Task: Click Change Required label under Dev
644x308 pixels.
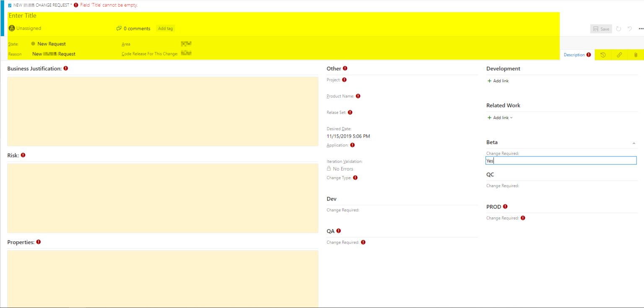Action: click(x=343, y=210)
